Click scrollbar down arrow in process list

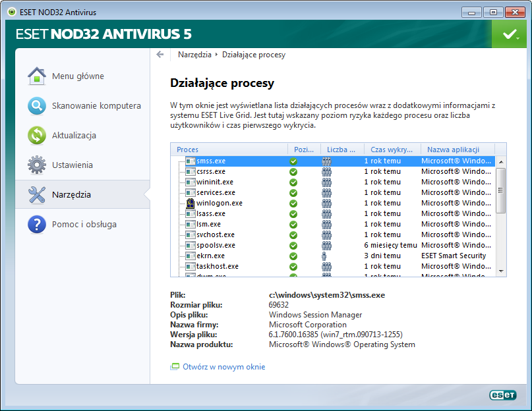click(x=501, y=271)
